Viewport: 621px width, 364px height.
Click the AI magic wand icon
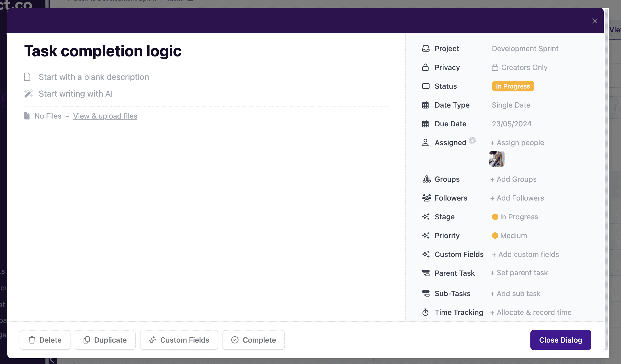click(x=28, y=93)
